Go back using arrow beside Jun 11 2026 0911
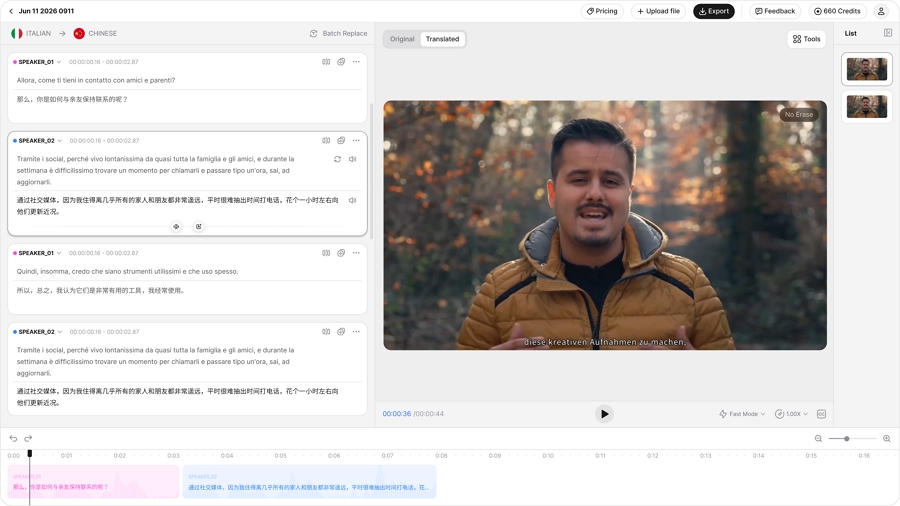 (x=11, y=11)
